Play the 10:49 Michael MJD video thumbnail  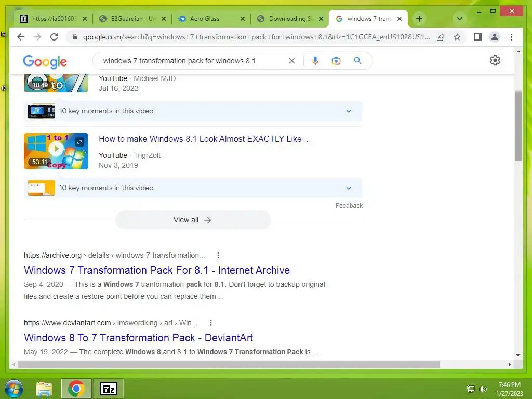tap(56, 83)
